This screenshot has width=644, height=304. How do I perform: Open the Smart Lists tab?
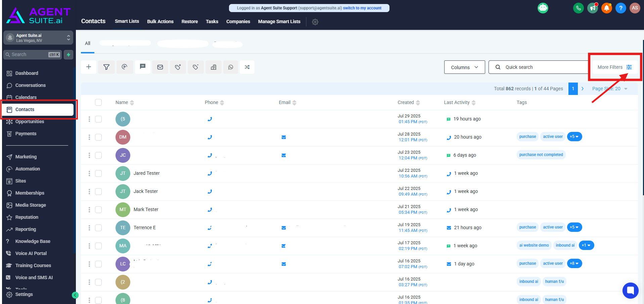point(127,21)
